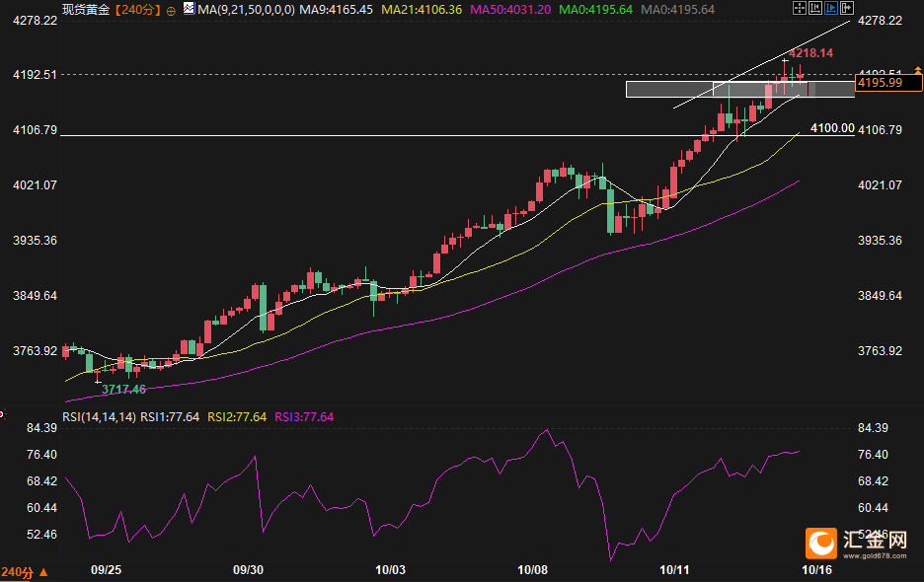Screen dimensions: 924x582
Task: Open the MA indicator settings icon
Action: 188,9
